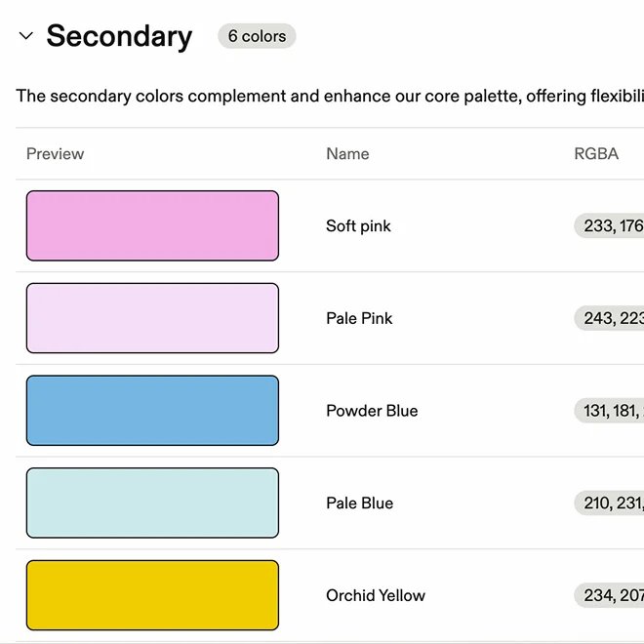
Task: Copy the Pale Pink RGBA value chip
Action: tap(609, 318)
